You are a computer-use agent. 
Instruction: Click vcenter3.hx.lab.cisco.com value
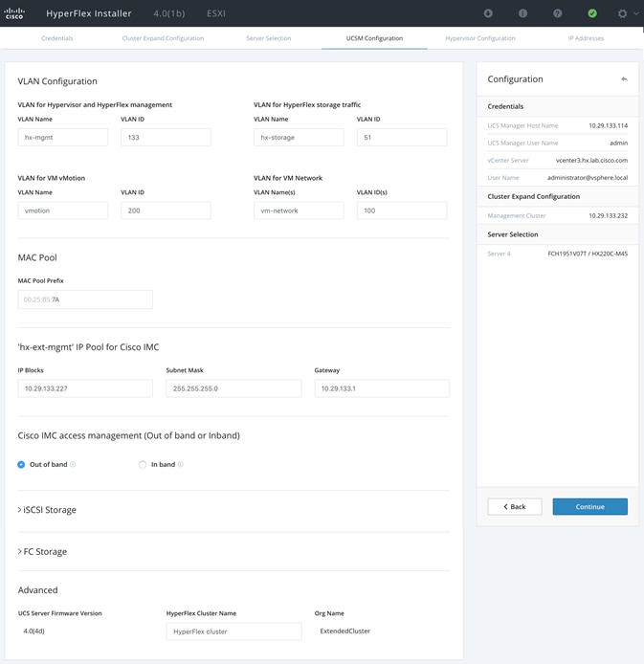[591, 161]
